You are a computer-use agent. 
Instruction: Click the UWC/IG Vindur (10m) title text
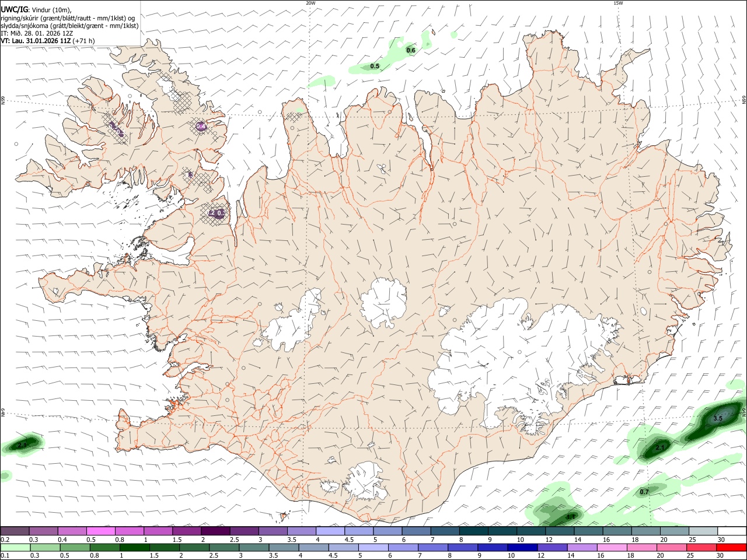tap(36, 10)
